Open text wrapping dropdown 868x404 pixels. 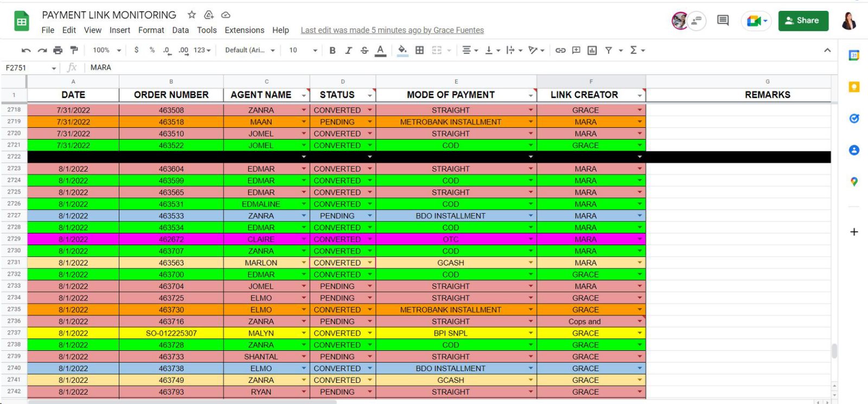514,50
